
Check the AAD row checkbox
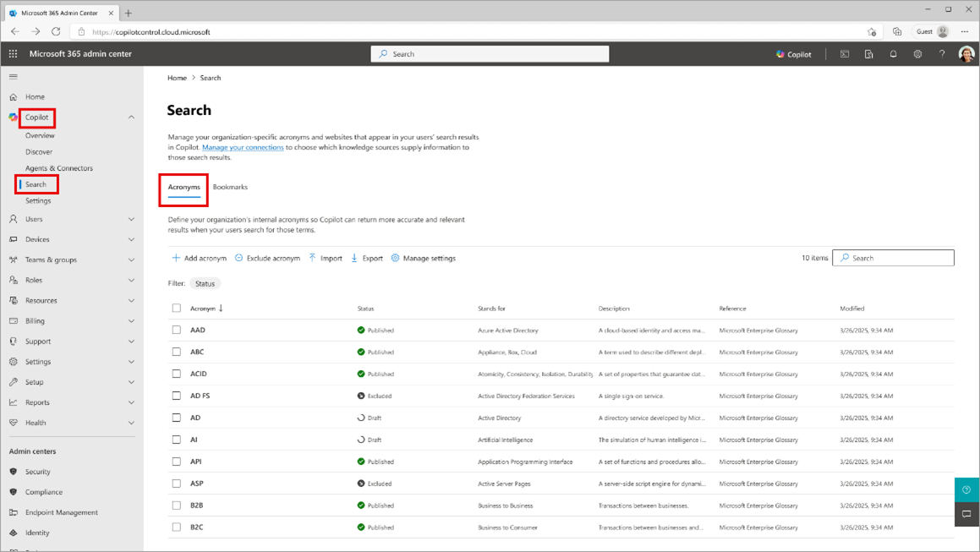pos(176,330)
